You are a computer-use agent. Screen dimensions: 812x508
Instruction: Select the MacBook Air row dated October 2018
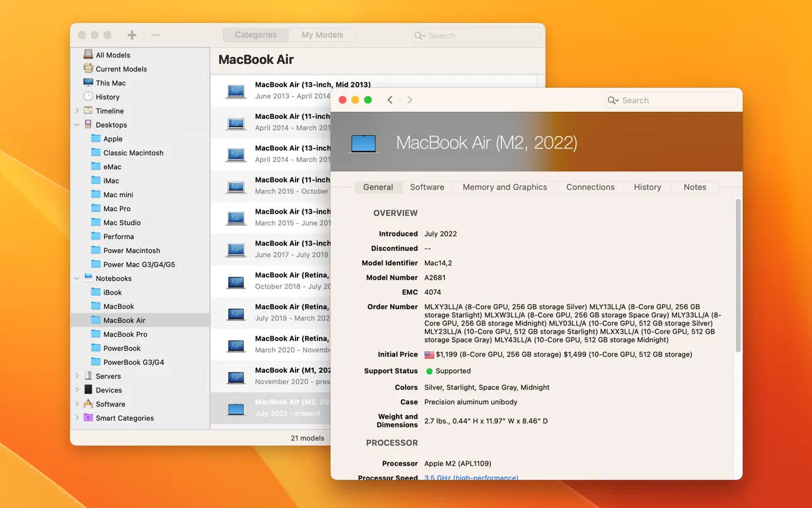270,281
